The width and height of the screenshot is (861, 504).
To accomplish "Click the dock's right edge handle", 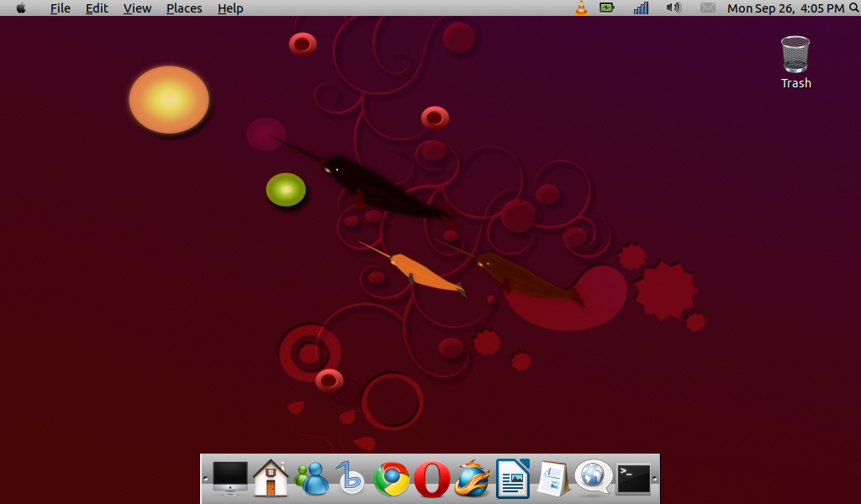I will coord(654,479).
